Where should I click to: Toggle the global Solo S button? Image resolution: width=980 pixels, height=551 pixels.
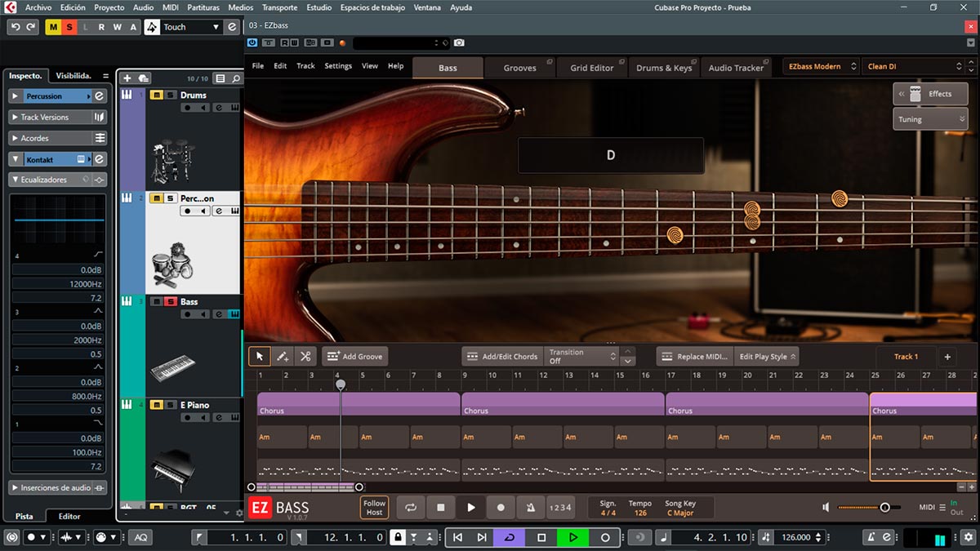pos(69,27)
